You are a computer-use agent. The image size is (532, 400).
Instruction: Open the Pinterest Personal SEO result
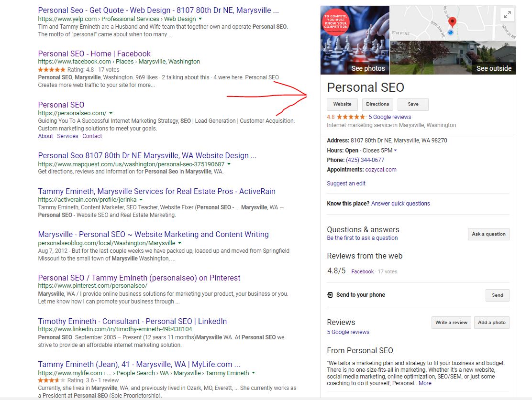click(x=139, y=278)
